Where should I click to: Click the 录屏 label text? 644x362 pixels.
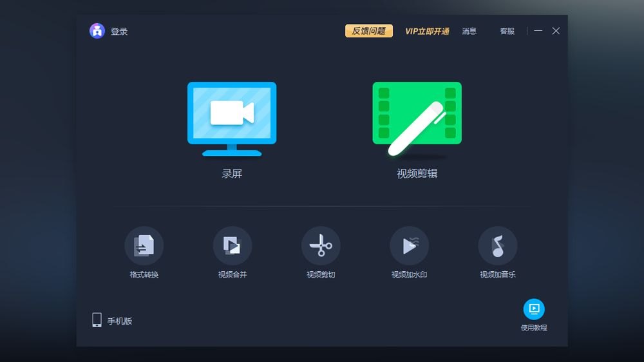click(232, 174)
